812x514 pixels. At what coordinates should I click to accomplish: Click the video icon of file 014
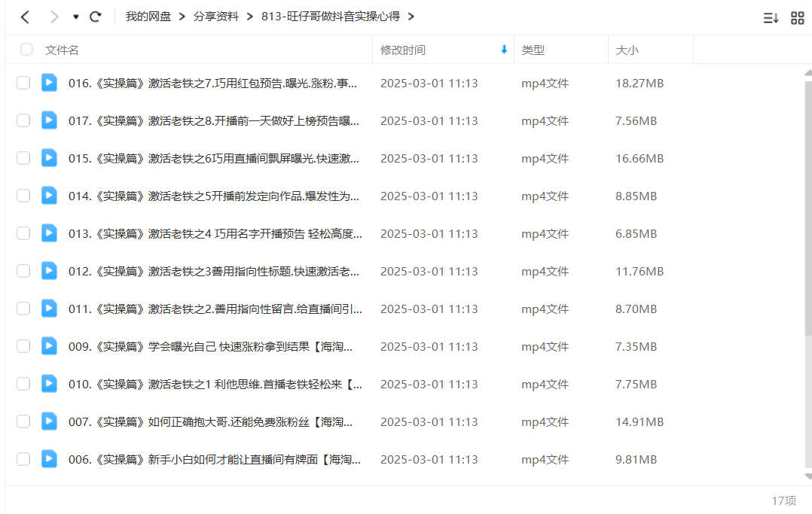point(49,195)
